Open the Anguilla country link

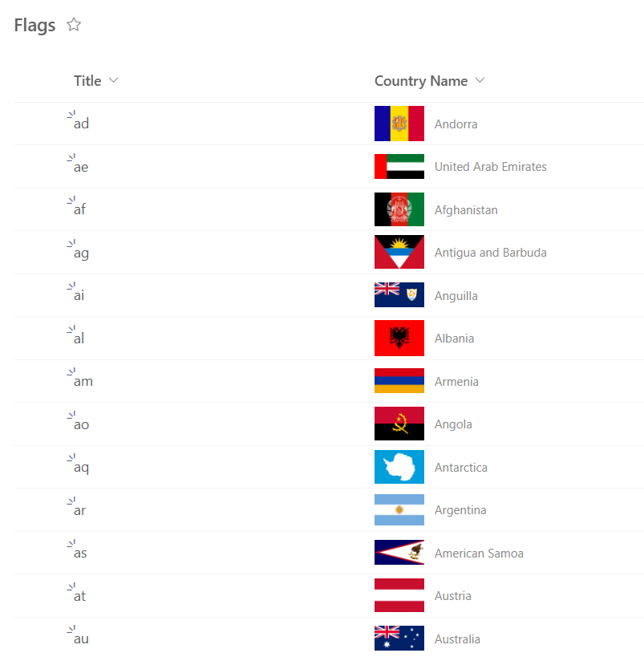click(456, 295)
